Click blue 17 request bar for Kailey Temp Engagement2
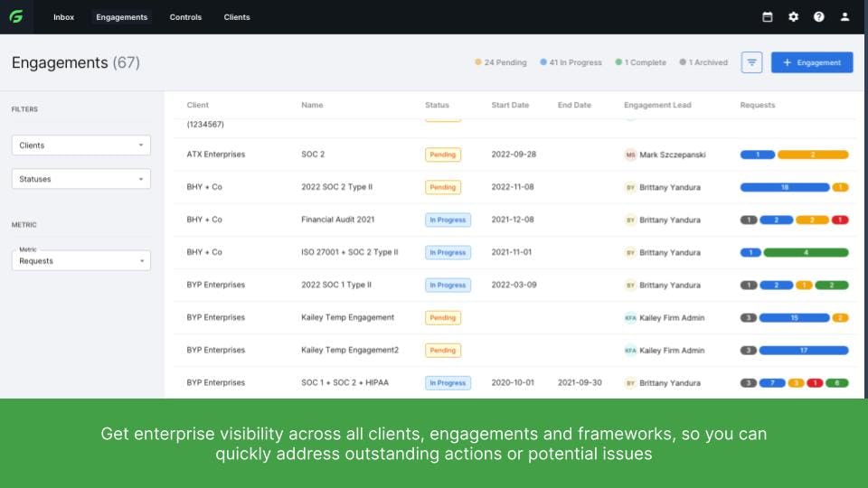This screenshot has width=868, height=488. pos(803,351)
